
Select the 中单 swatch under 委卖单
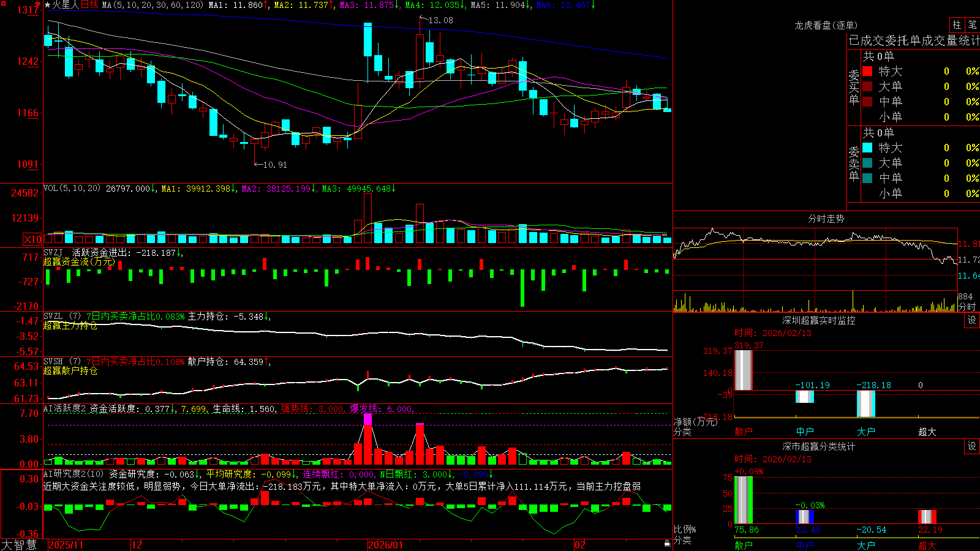click(x=867, y=178)
